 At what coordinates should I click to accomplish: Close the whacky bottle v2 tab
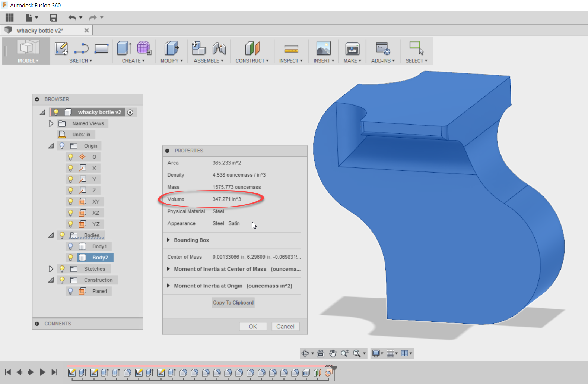[86, 31]
